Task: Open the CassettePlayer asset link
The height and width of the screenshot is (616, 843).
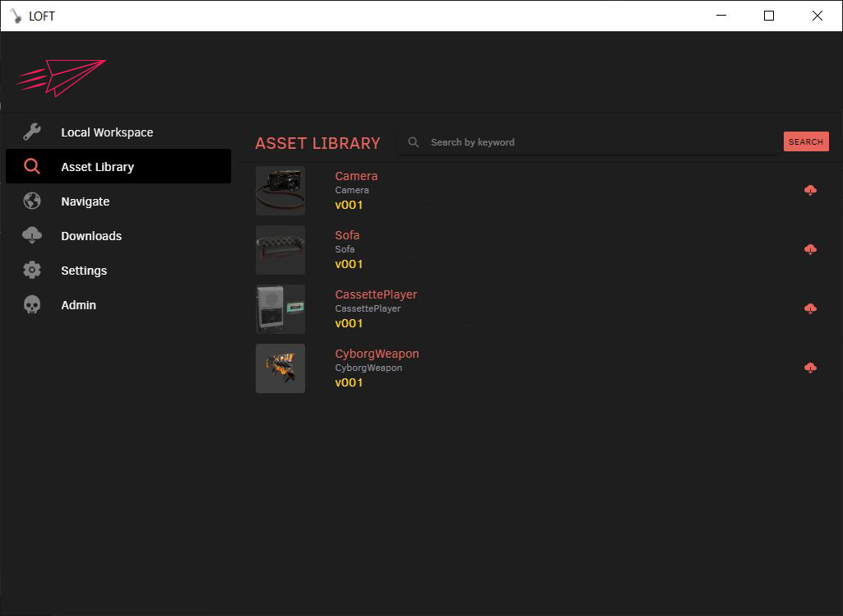Action: (x=376, y=294)
